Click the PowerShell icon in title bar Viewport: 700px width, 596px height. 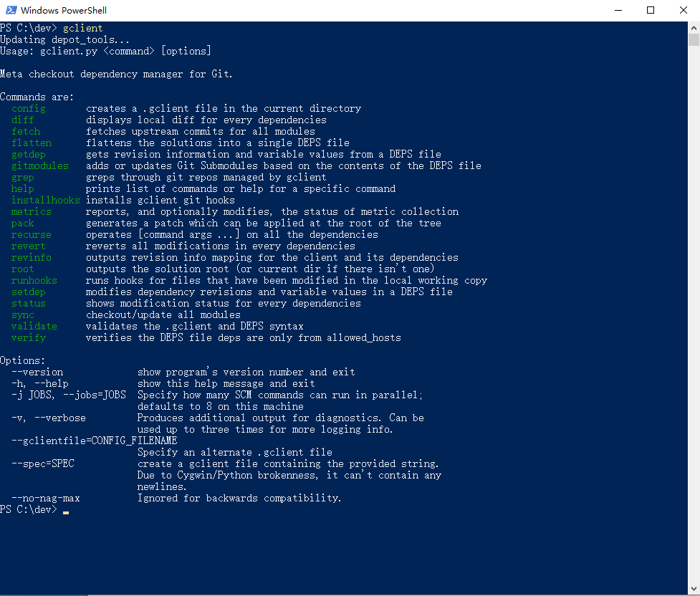point(11,10)
